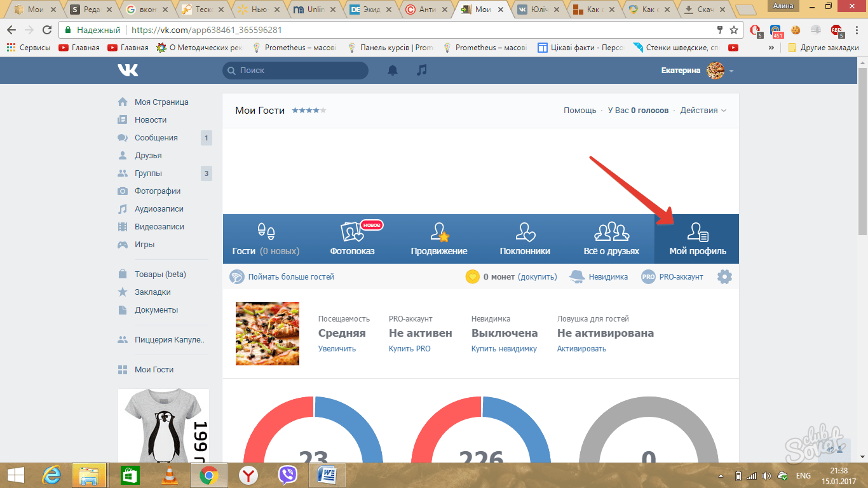This screenshot has width=868, height=488.
Task: Switch to the Гости tab
Action: click(266, 239)
